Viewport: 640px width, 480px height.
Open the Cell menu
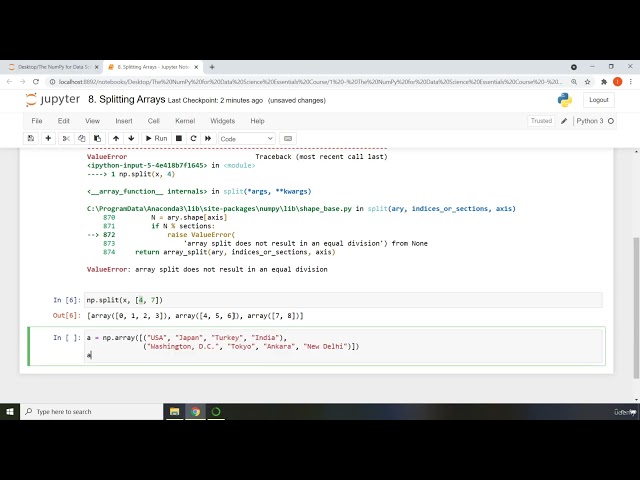[x=153, y=121]
